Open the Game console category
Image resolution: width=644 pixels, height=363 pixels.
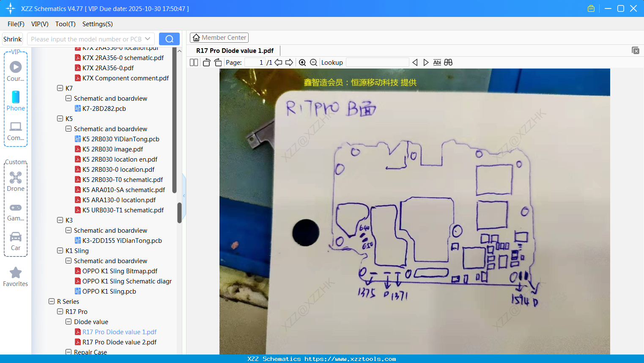point(16,212)
